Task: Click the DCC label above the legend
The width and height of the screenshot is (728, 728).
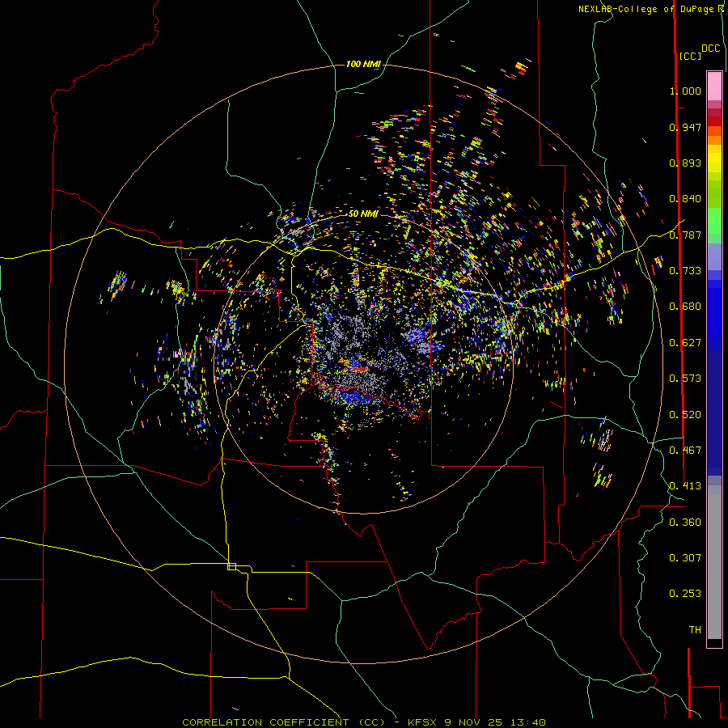Action: coord(710,49)
